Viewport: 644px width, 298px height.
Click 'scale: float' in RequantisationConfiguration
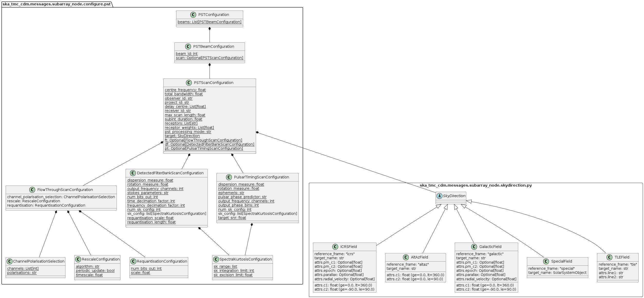point(140,273)
